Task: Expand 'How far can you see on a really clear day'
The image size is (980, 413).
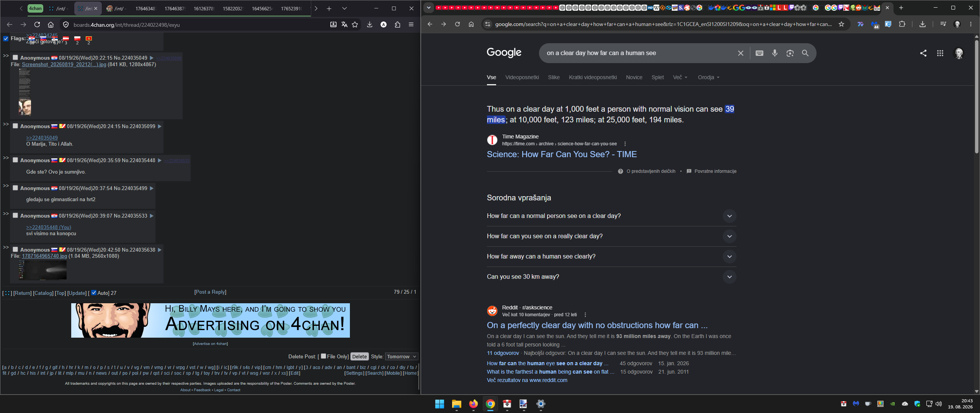Action: pos(612,236)
